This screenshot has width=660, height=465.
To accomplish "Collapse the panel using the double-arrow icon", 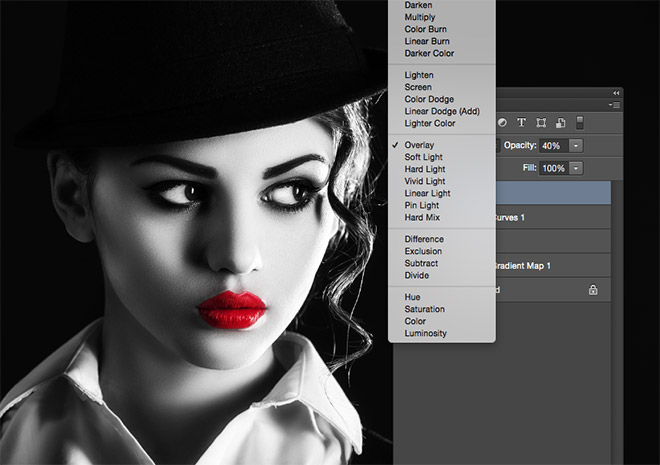I will pyautogui.click(x=615, y=92).
